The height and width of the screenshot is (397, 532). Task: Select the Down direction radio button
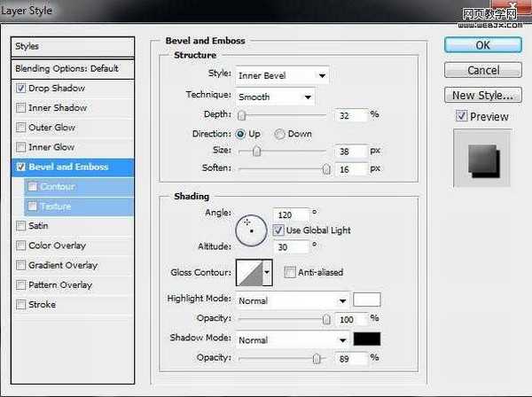tap(280, 134)
